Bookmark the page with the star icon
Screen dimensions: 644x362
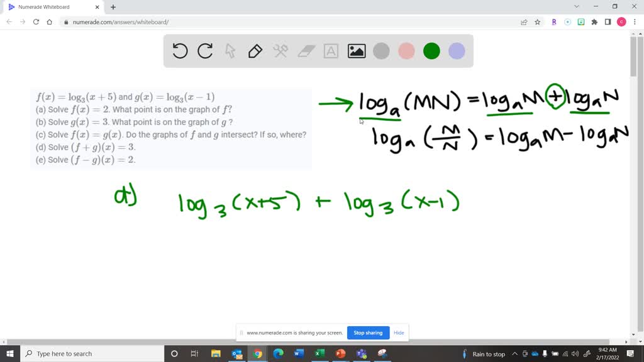pyautogui.click(x=536, y=21)
